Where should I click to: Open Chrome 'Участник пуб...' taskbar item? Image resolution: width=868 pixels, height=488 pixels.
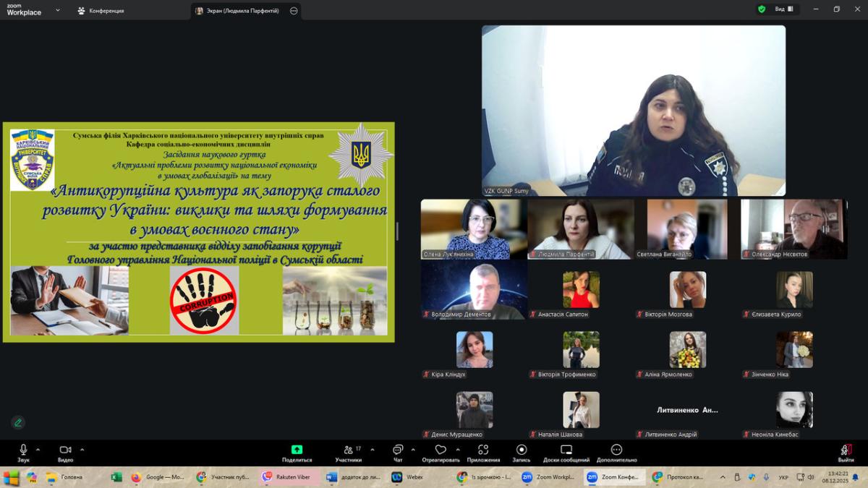pos(225,477)
